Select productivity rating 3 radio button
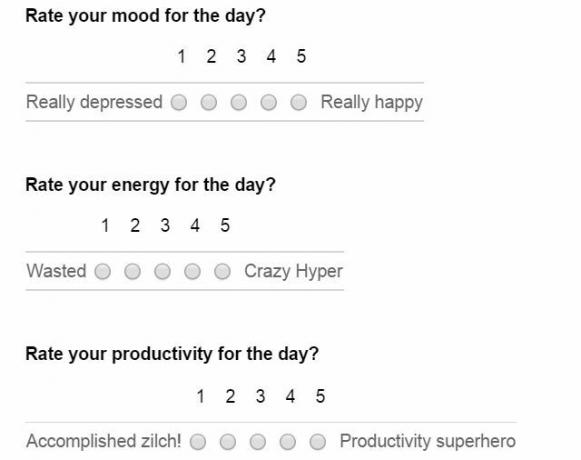 [258, 442]
